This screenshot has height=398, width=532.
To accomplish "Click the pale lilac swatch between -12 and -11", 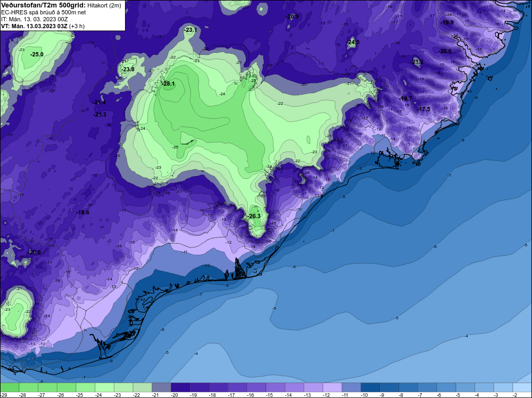I will [332, 387].
